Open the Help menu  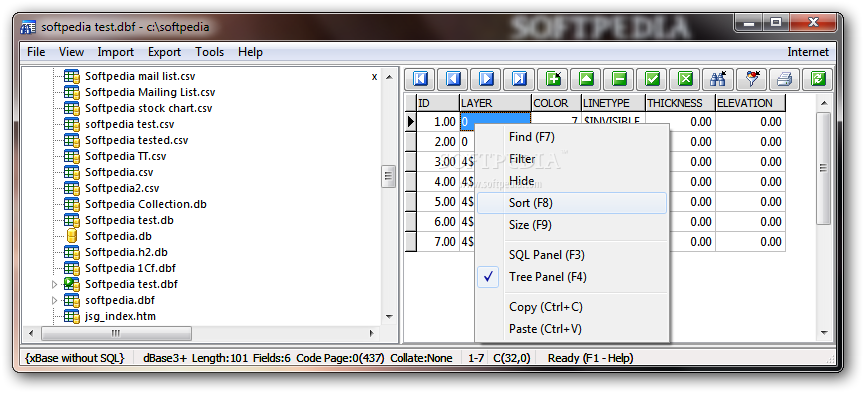click(x=250, y=52)
